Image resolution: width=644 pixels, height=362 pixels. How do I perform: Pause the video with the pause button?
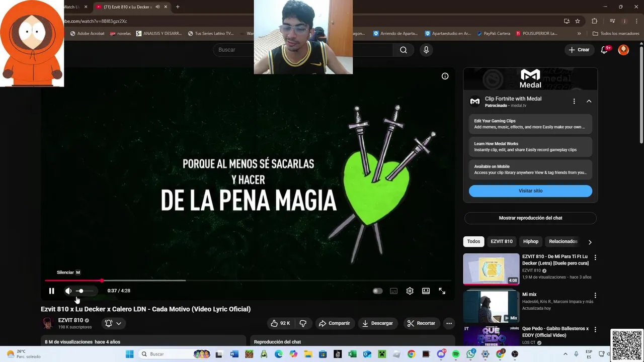pyautogui.click(x=51, y=291)
